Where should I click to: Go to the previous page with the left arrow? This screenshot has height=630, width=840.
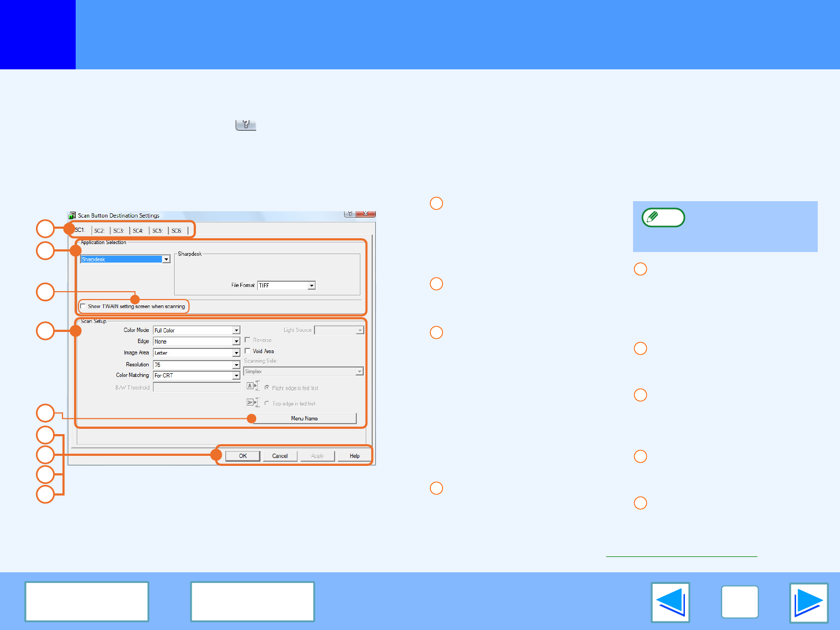[x=670, y=602]
